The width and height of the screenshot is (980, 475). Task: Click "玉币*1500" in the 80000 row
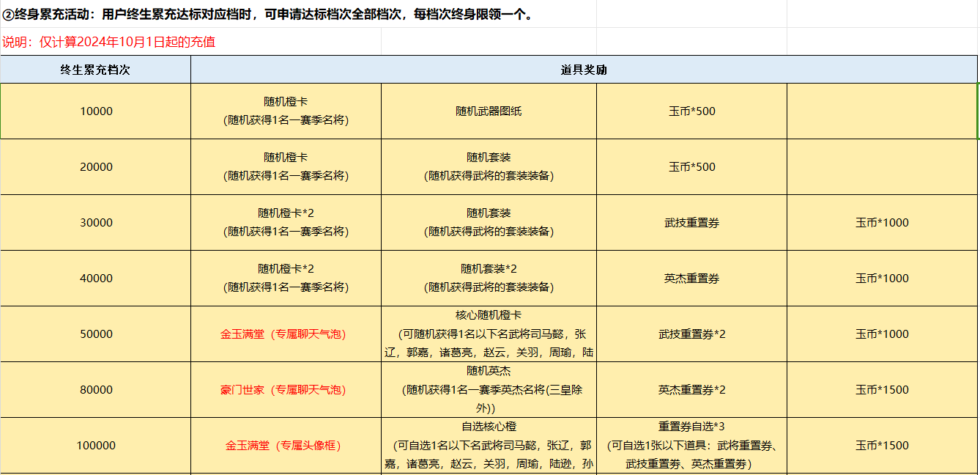coord(882,390)
